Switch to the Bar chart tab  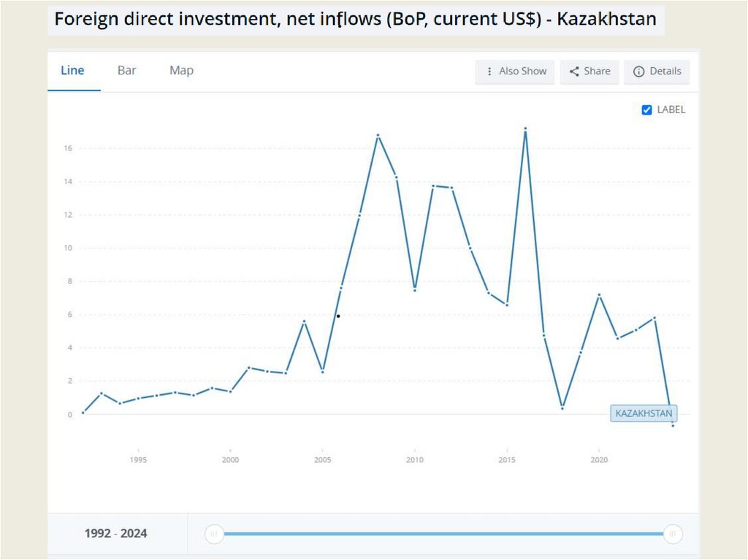127,71
